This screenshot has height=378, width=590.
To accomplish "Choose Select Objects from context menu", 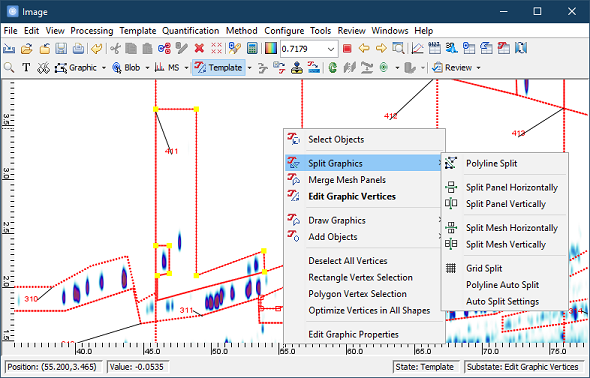I will 364,140.
